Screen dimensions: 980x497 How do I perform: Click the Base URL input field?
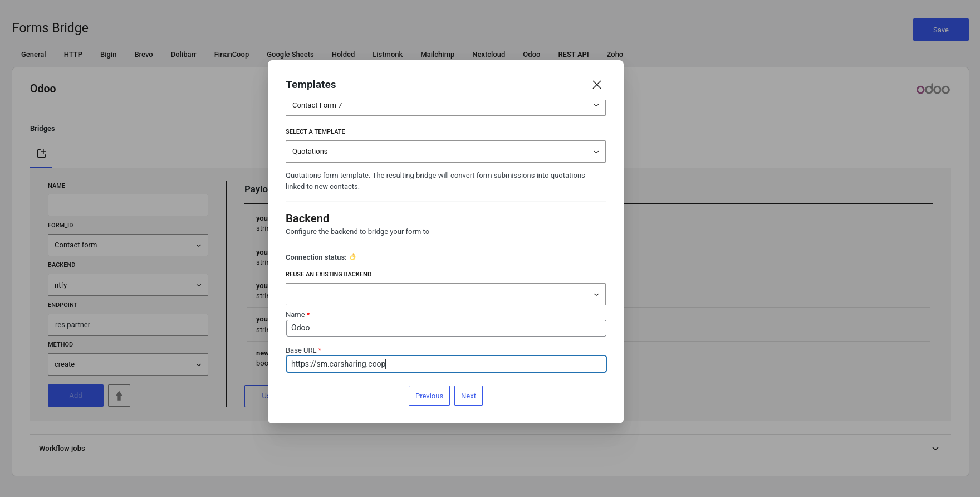click(x=446, y=364)
